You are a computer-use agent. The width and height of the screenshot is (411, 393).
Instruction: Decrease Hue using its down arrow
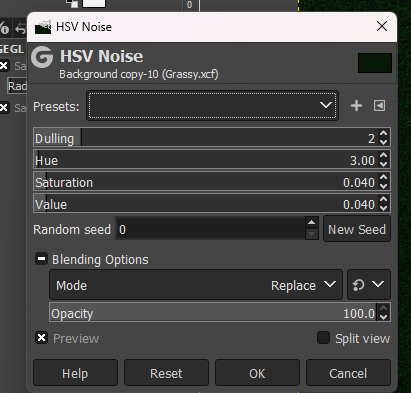[384, 164]
